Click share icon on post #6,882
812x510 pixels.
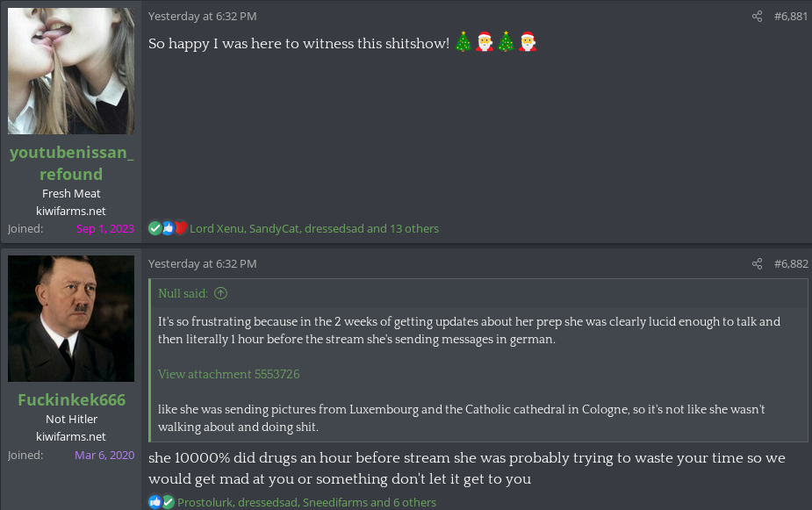757,264
